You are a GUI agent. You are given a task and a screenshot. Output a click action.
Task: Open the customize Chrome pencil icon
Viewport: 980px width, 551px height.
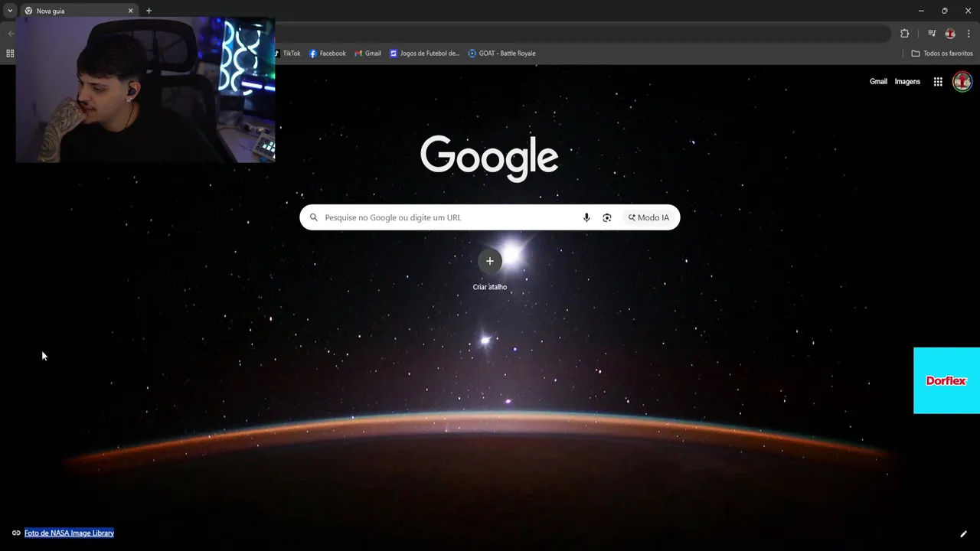(x=963, y=534)
